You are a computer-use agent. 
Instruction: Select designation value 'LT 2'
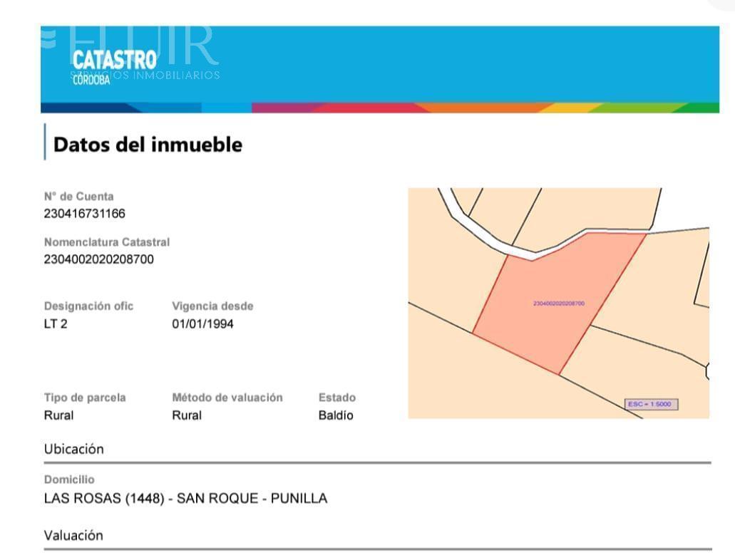56,323
